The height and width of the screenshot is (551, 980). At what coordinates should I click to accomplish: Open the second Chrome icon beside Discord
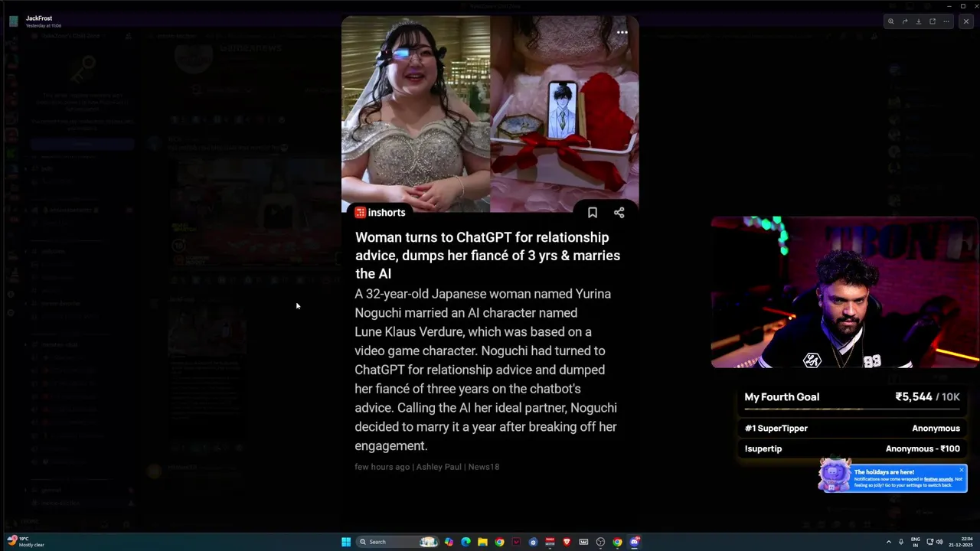pyautogui.click(x=617, y=542)
